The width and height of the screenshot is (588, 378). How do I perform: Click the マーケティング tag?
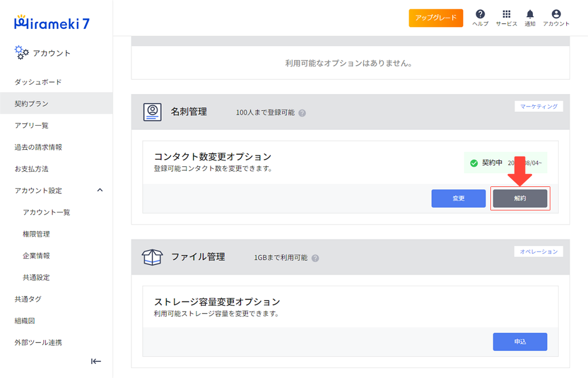(x=539, y=106)
